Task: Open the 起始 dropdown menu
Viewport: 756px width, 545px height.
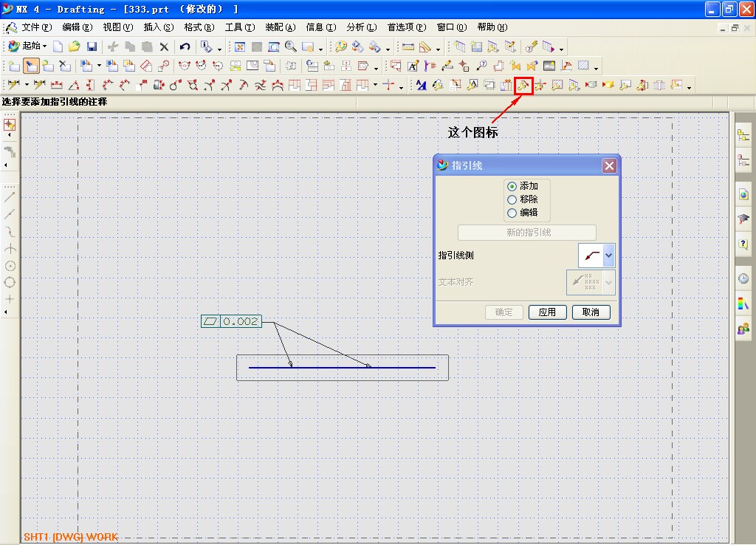Action: point(28,47)
